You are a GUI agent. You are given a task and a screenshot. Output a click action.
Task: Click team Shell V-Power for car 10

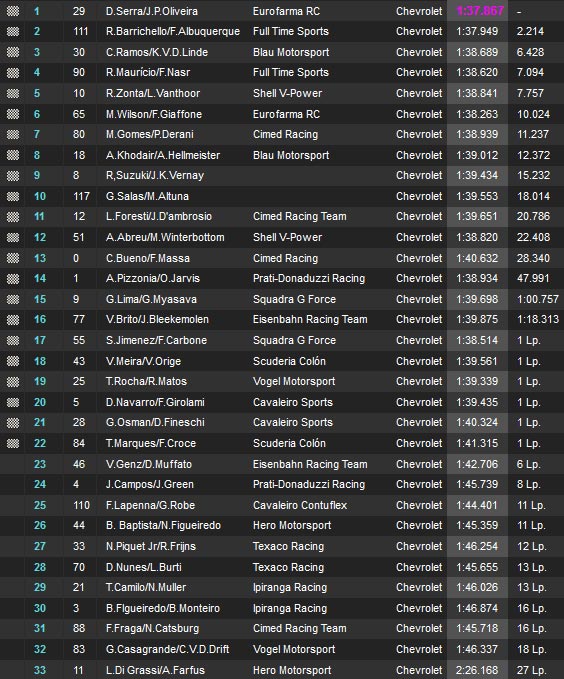[x=287, y=93]
